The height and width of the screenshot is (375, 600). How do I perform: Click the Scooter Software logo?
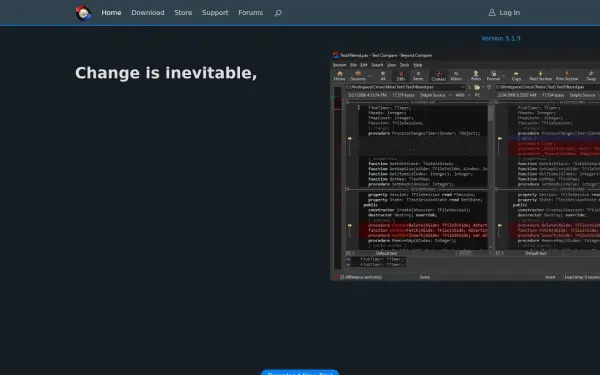pos(83,13)
